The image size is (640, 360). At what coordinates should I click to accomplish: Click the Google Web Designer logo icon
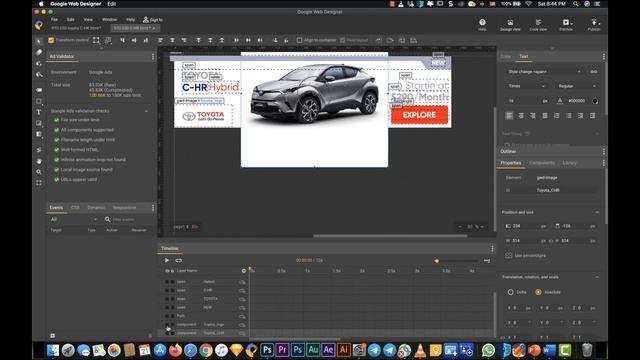point(39,25)
